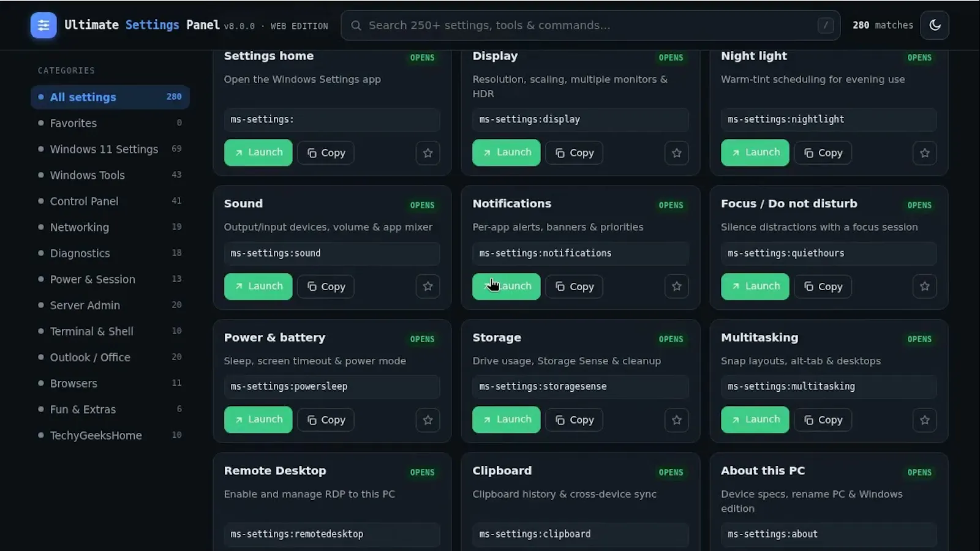980x551 pixels.
Task: Star the Multitasking card
Action: click(x=925, y=420)
